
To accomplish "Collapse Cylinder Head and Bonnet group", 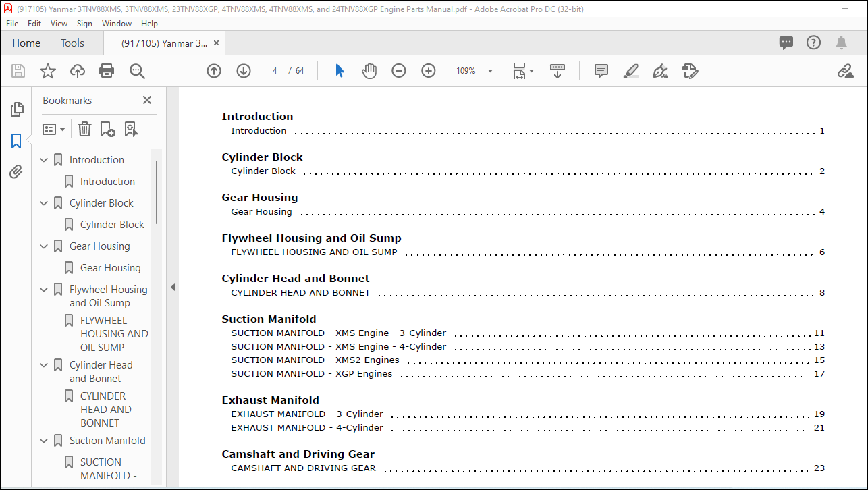I will (x=44, y=365).
